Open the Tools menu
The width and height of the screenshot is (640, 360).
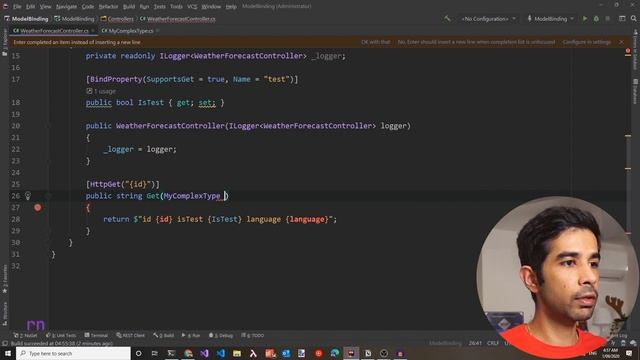point(176,7)
